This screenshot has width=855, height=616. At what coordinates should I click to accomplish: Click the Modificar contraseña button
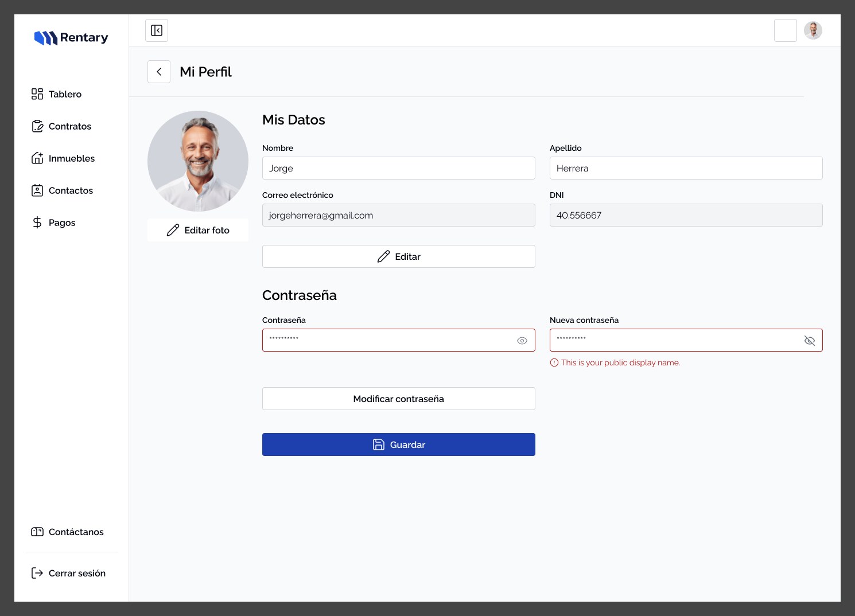pos(399,399)
